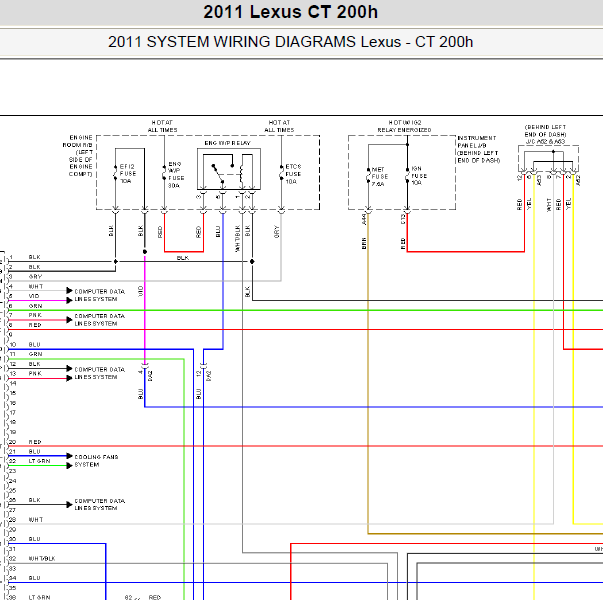
Task: Select pin 3 GRY wire label
Action: point(35,277)
